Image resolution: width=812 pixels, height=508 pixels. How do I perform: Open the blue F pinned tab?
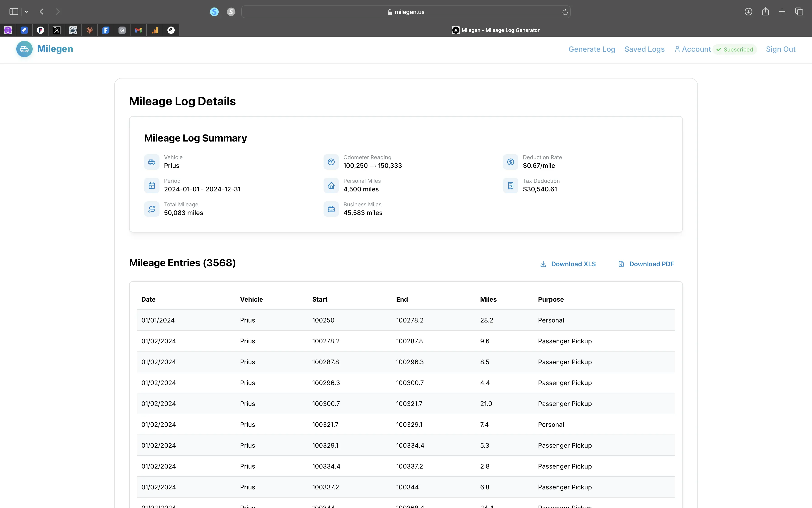[x=106, y=30]
